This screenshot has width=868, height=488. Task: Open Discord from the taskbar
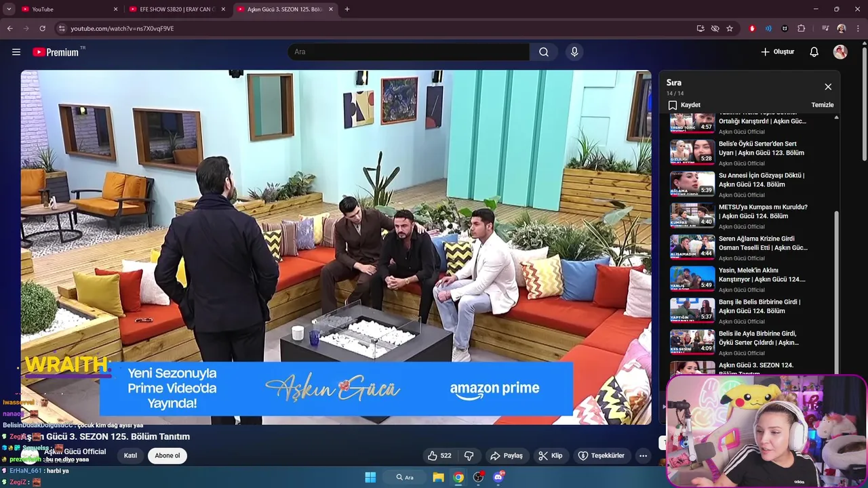498,477
